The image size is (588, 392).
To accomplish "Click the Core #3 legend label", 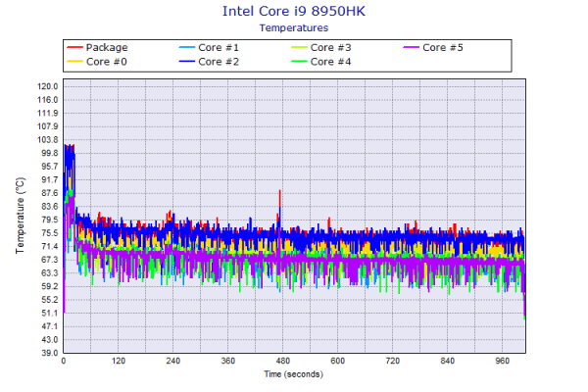I will tap(330, 47).
